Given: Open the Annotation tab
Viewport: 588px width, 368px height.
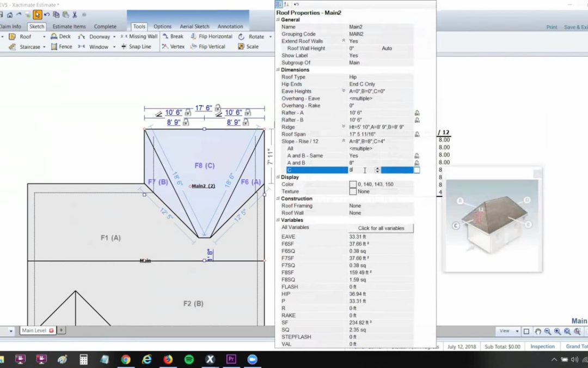Looking at the screenshot, I should click(230, 27).
